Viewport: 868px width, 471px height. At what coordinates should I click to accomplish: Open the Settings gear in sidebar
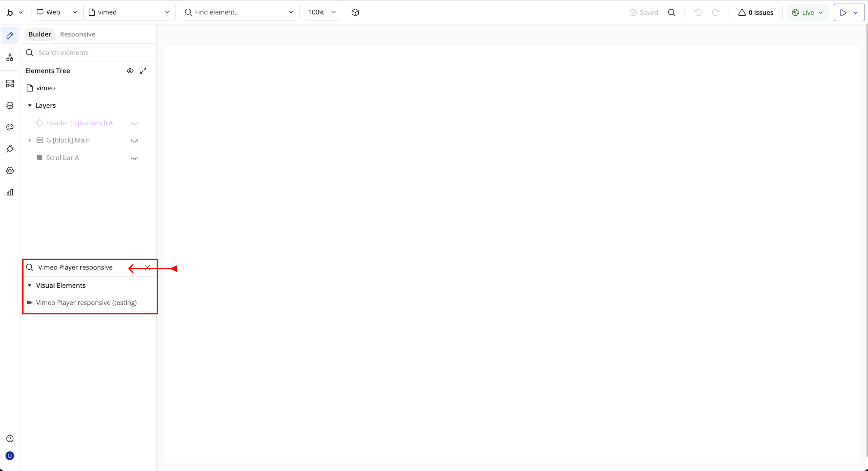[10, 171]
